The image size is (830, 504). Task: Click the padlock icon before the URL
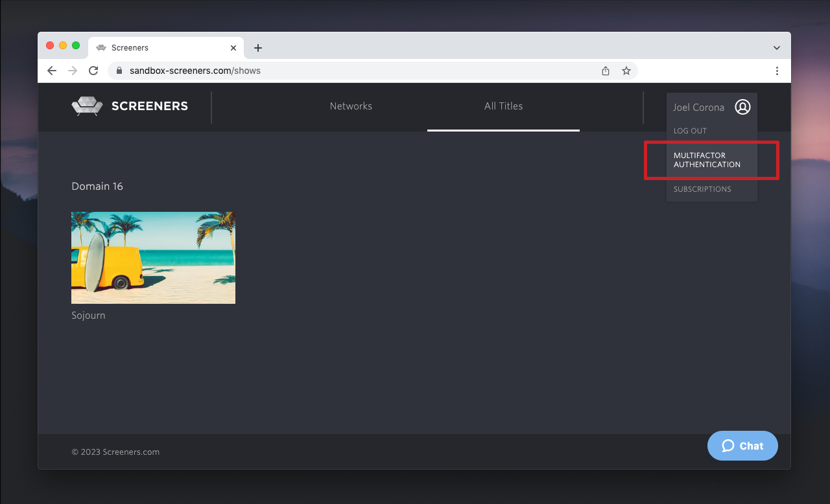point(119,70)
